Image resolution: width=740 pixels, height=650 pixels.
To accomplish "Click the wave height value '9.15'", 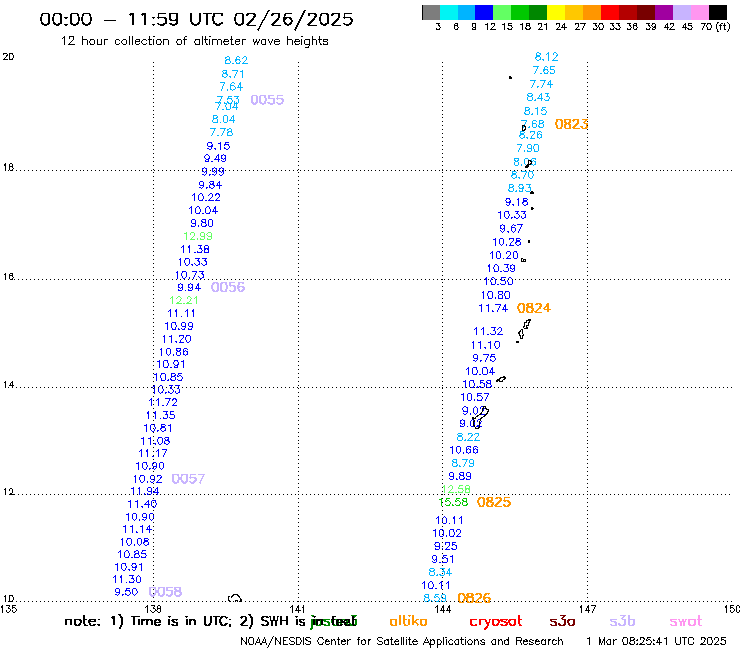I will (x=219, y=146).
